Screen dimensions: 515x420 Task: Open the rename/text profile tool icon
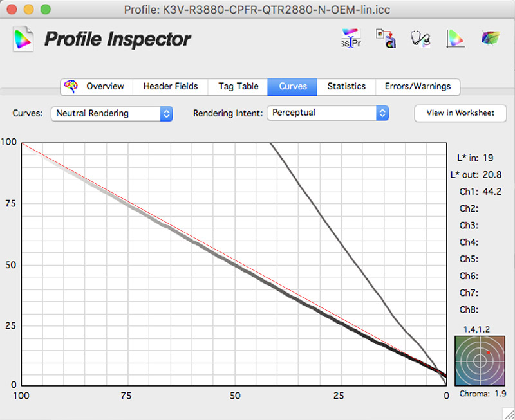tap(351, 39)
